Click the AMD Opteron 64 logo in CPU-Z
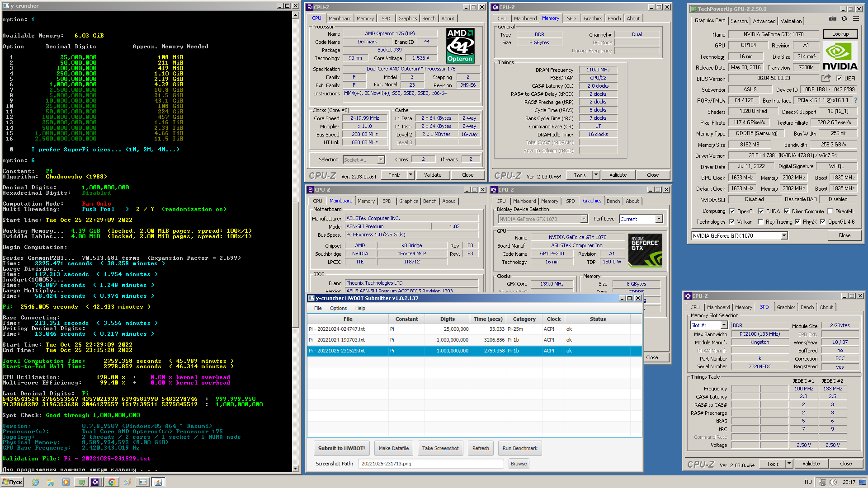The image size is (868, 488). tap(460, 45)
